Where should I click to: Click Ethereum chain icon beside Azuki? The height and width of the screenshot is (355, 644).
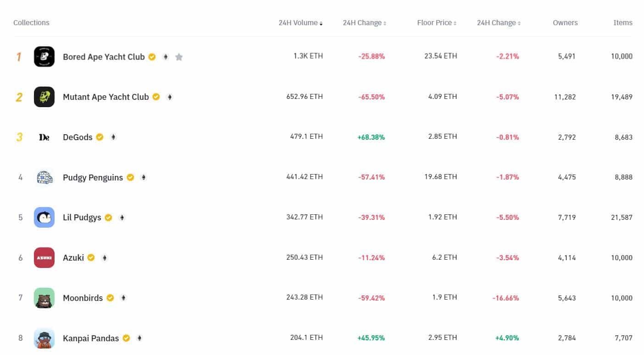[x=104, y=258]
